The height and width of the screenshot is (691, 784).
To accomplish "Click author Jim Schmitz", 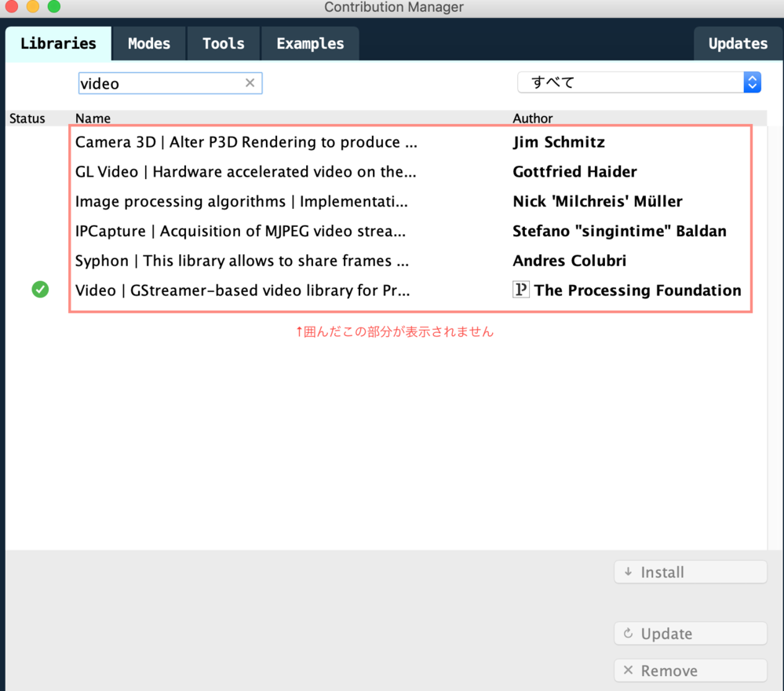I will tap(559, 142).
